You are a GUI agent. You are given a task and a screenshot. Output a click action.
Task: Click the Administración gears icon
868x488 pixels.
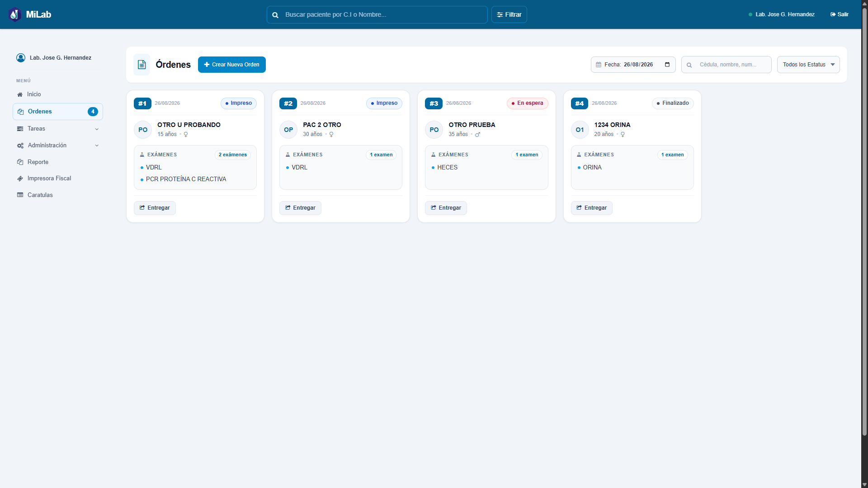20,145
